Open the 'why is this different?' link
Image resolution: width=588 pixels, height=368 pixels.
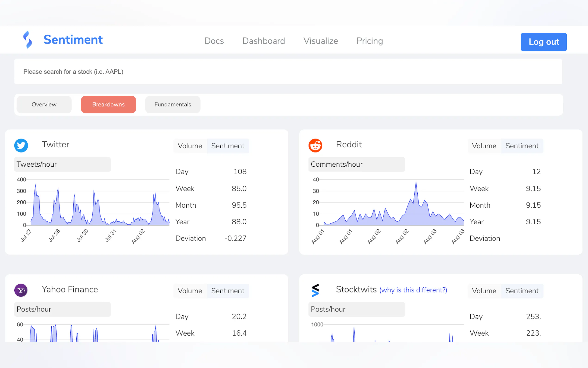(x=413, y=290)
